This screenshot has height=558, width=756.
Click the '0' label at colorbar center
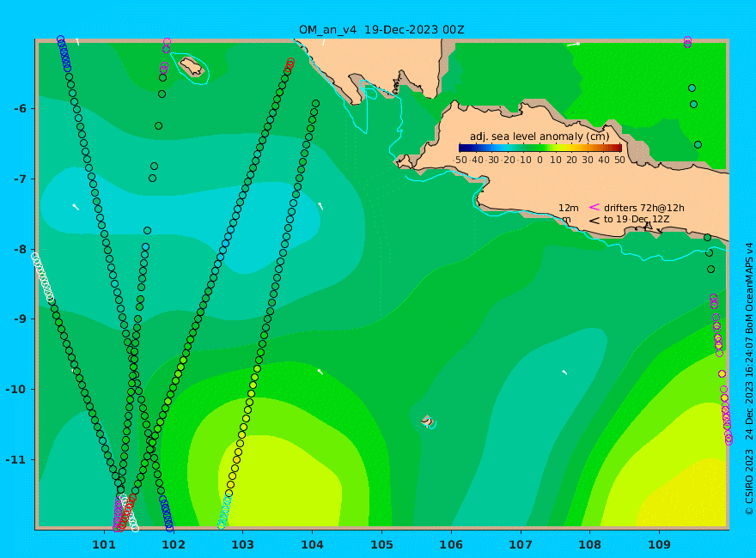540,160
